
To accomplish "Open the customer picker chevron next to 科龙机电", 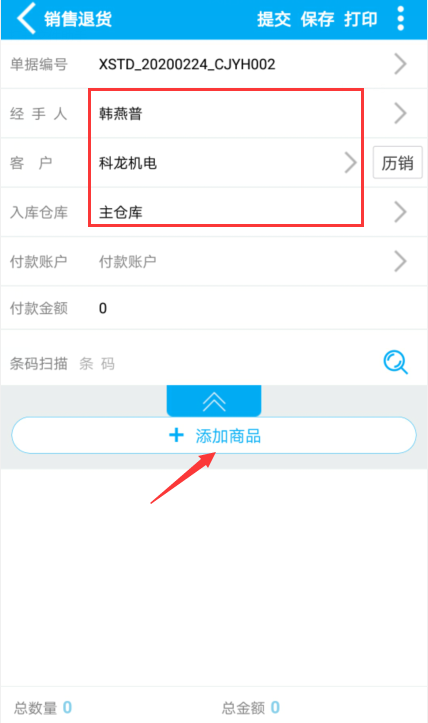I will pos(351,163).
